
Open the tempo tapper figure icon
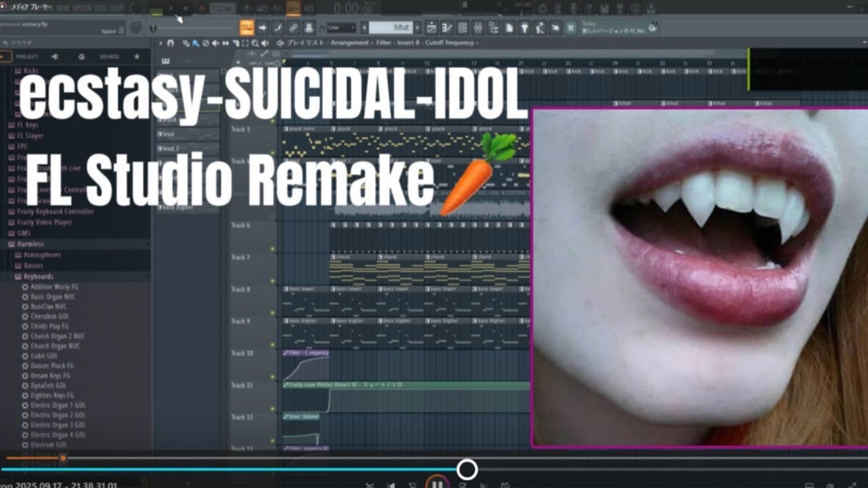coord(540,28)
